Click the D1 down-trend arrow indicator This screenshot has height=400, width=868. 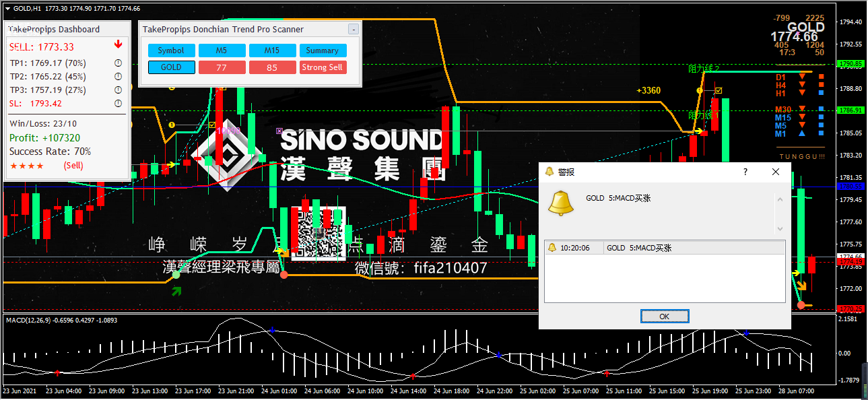coord(802,77)
